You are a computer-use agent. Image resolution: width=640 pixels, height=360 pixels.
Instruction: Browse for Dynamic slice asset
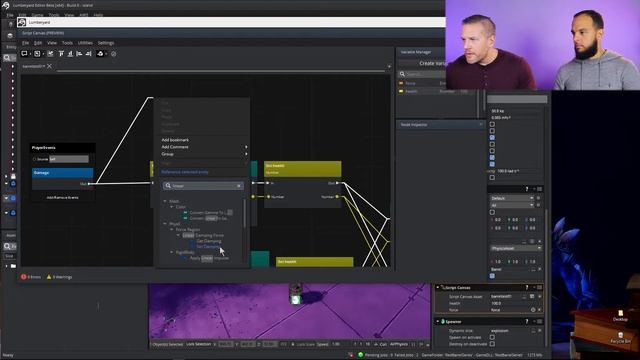click(533, 331)
